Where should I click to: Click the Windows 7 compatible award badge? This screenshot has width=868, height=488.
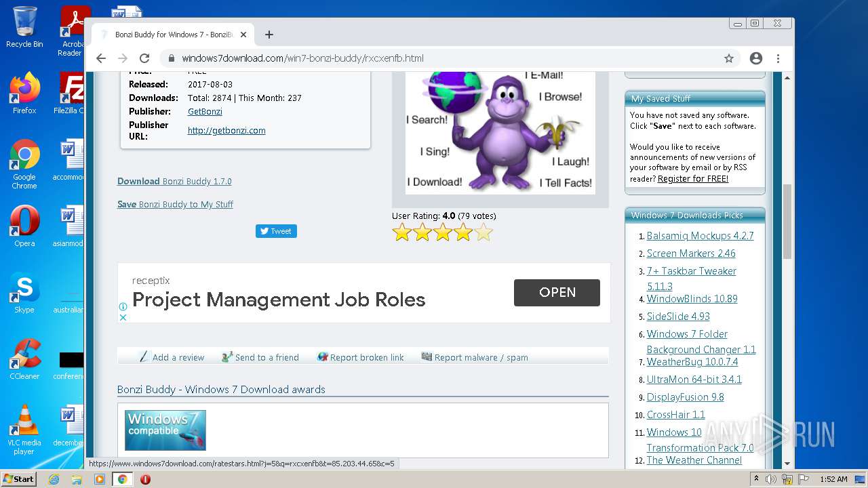tap(165, 430)
